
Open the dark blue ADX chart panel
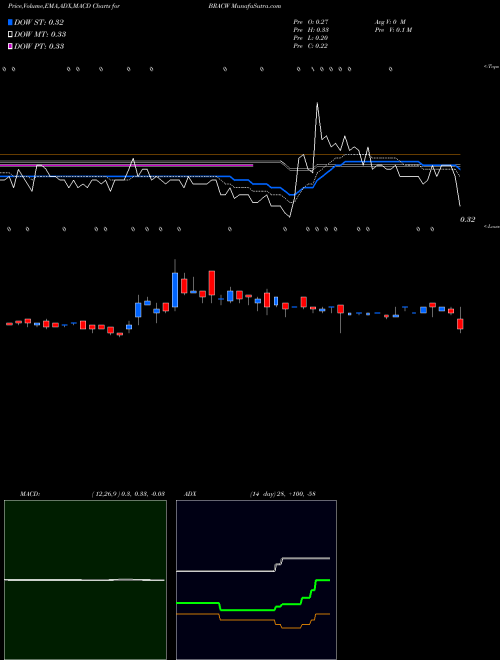(x=256, y=580)
